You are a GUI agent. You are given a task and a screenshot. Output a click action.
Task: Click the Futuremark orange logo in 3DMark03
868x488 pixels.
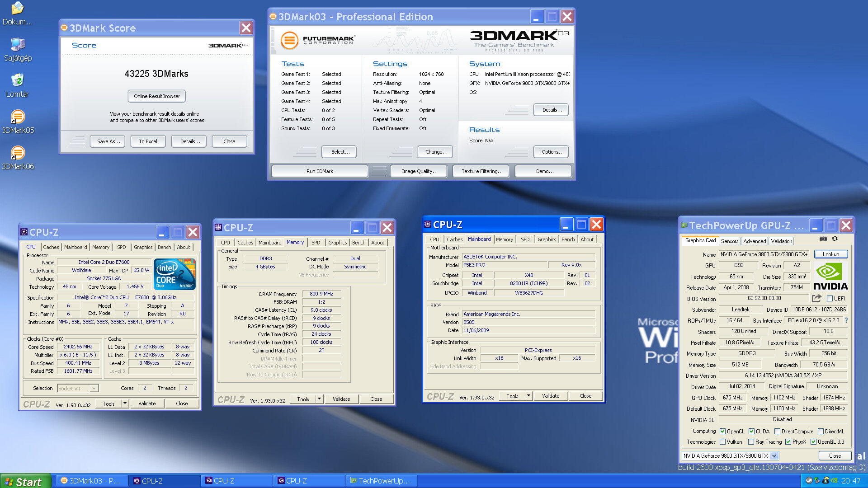(x=289, y=40)
